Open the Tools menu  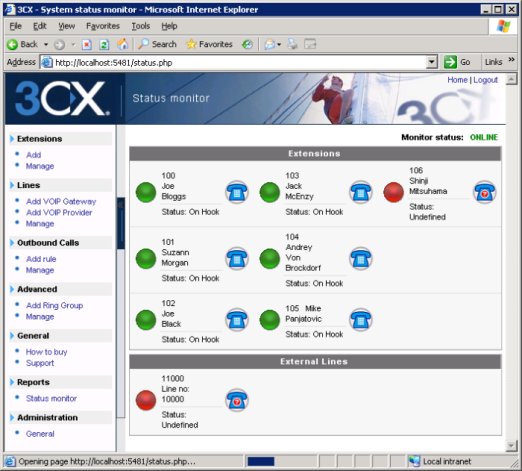141,26
